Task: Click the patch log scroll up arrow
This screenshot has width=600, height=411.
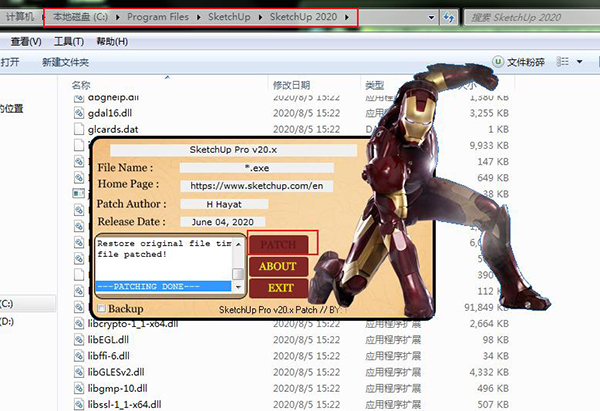Action: point(238,244)
